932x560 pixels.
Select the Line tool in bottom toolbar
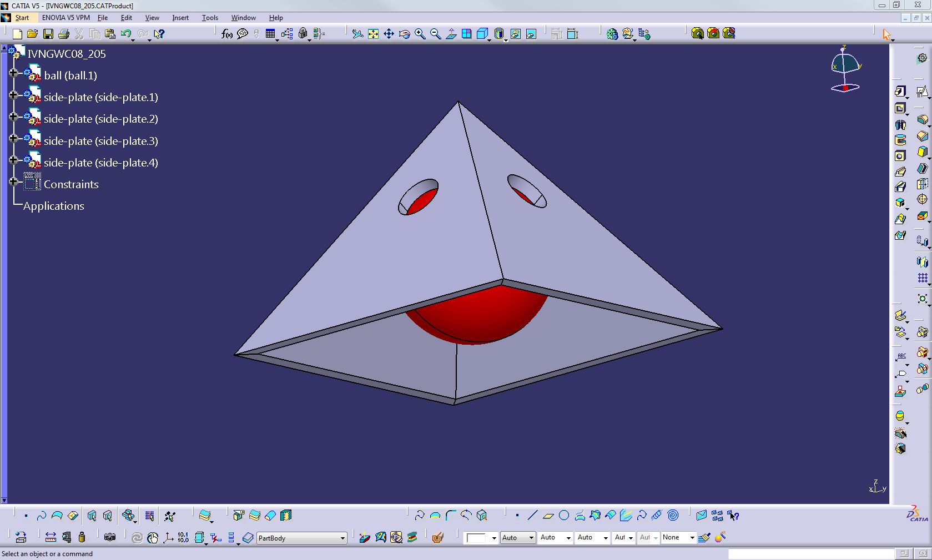532,516
